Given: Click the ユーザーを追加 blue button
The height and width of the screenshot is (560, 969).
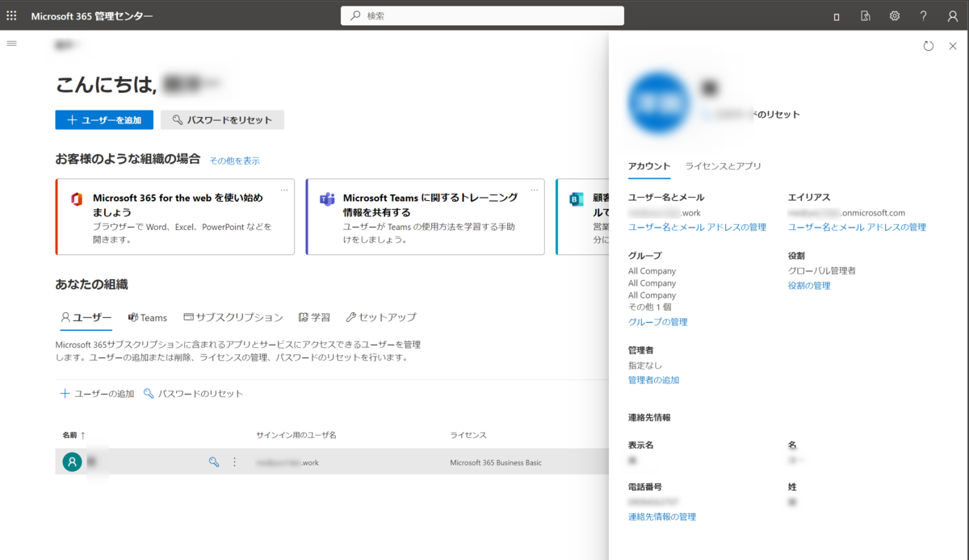Looking at the screenshot, I should point(104,120).
